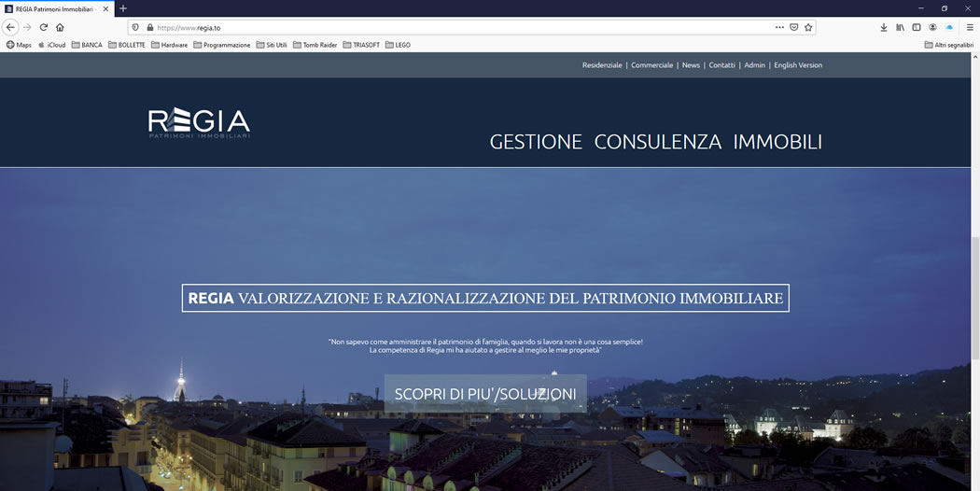Open the Firefox hamburger menu

point(970,27)
